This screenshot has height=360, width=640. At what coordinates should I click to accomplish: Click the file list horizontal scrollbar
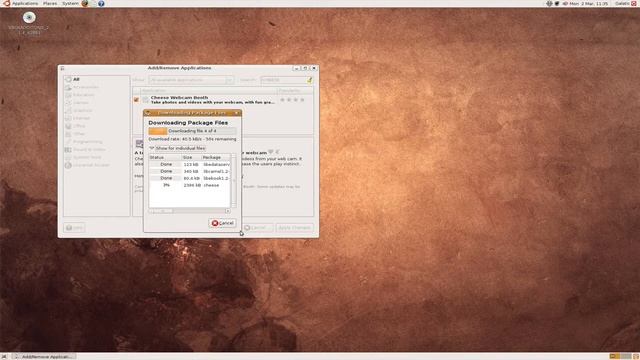189,211
